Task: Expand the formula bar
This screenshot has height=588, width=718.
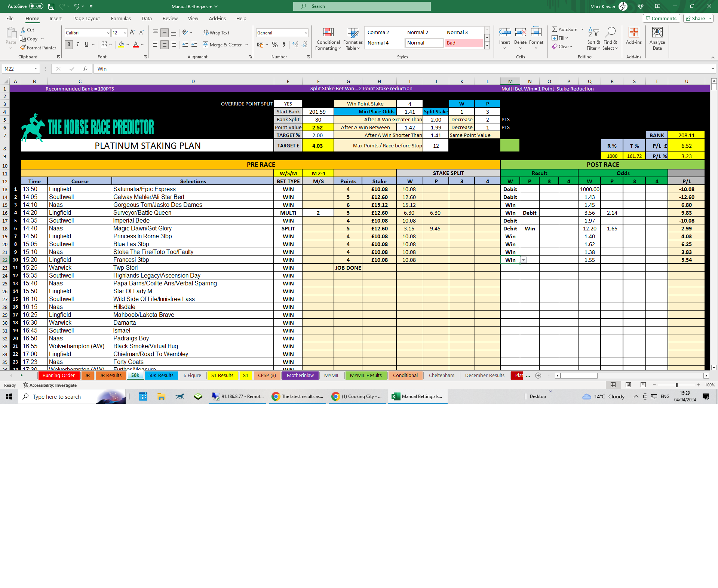Action: point(713,69)
